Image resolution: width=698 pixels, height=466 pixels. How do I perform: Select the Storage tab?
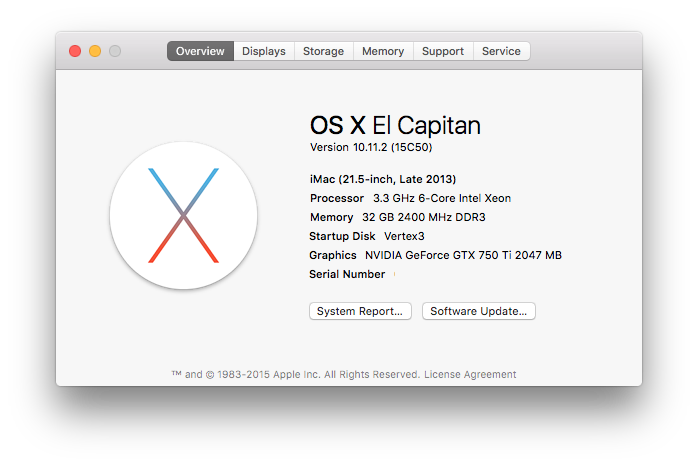coord(324,51)
